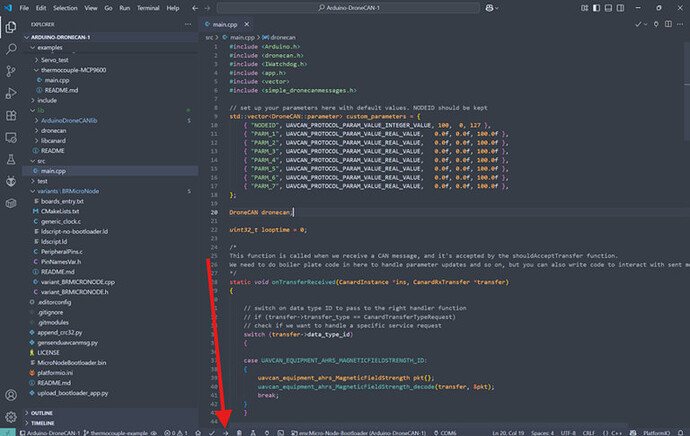The image size is (690, 436).
Task: Open the Help menu
Action: point(172,8)
